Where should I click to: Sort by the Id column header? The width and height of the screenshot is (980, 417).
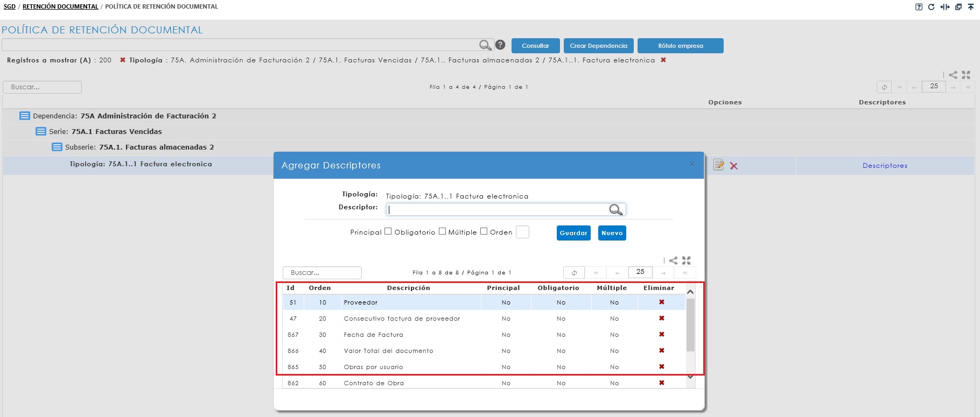290,288
